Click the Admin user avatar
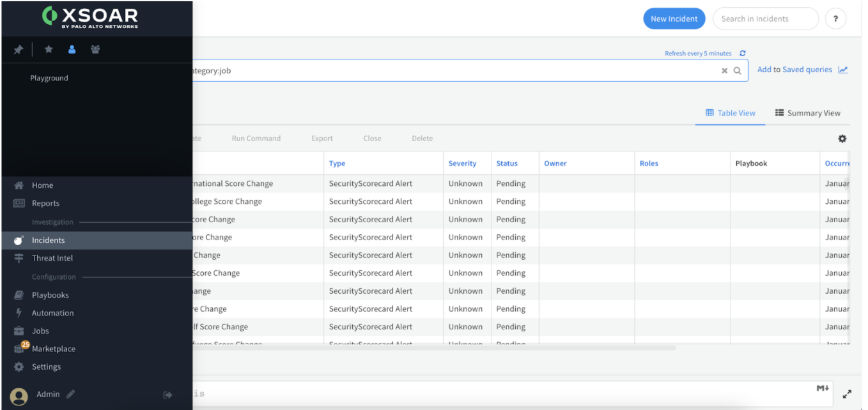The image size is (868, 410). [19, 396]
